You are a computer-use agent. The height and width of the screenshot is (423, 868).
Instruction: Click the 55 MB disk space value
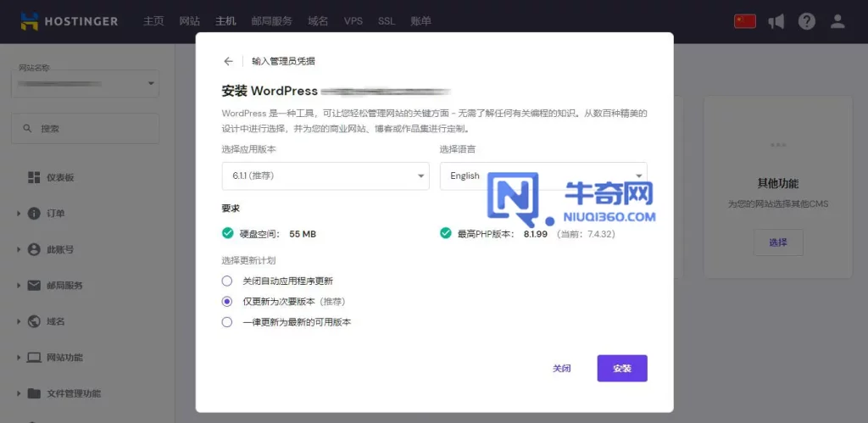click(303, 234)
